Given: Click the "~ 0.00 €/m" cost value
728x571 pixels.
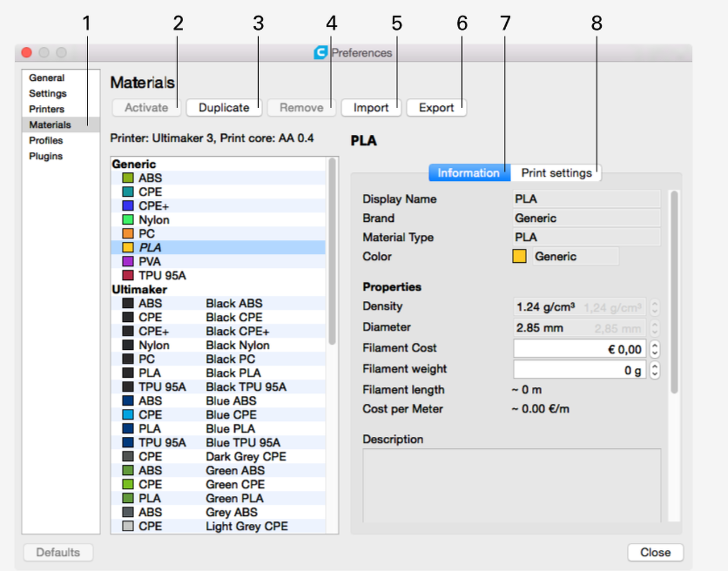Looking at the screenshot, I should pyautogui.click(x=540, y=409).
